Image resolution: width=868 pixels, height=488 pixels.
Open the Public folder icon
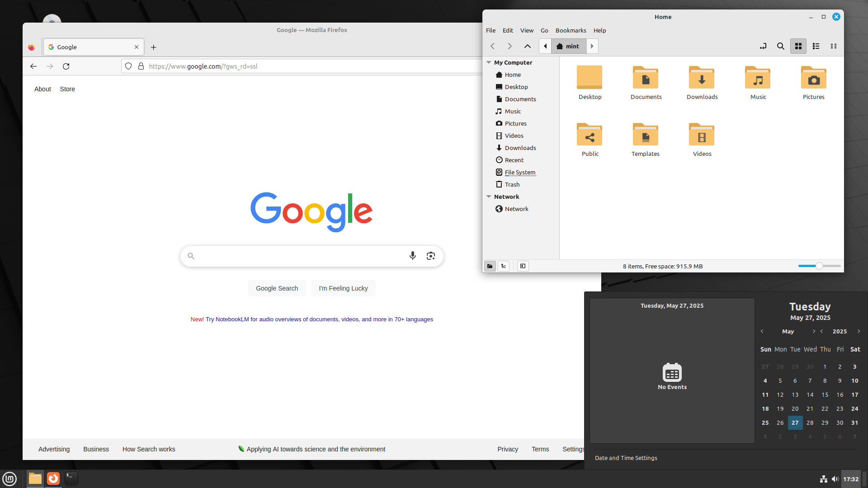click(x=590, y=135)
